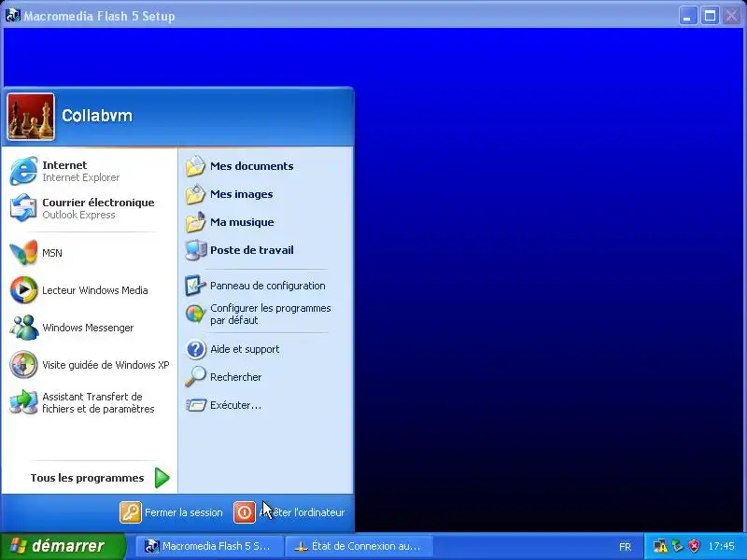Click the Mes documents label
747x560 pixels.
point(251,166)
